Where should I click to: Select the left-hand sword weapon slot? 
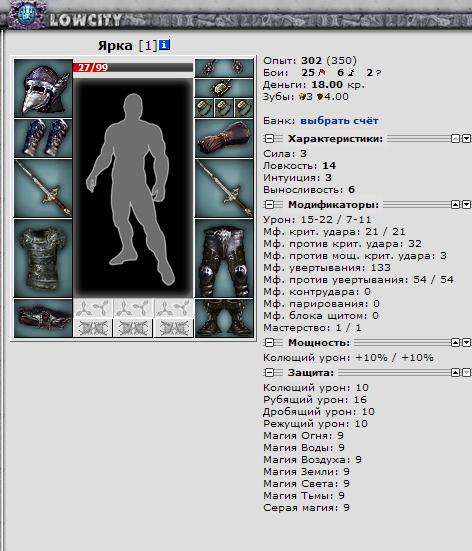pos(43,188)
